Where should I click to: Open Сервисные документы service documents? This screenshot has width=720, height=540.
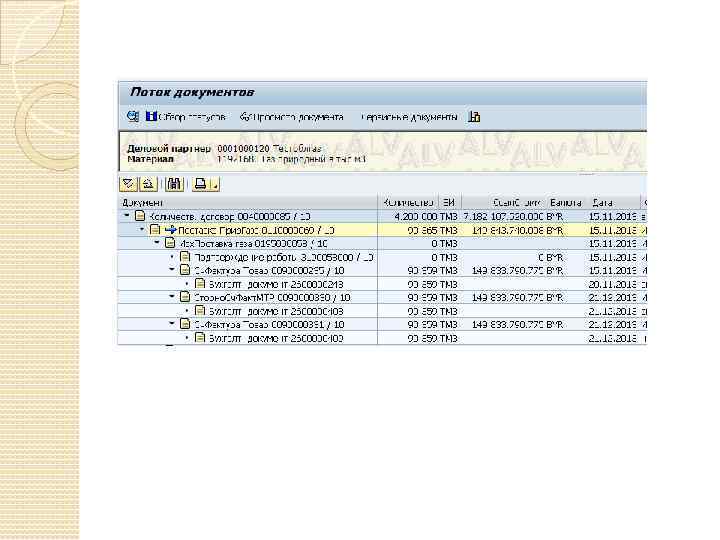coord(409,117)
